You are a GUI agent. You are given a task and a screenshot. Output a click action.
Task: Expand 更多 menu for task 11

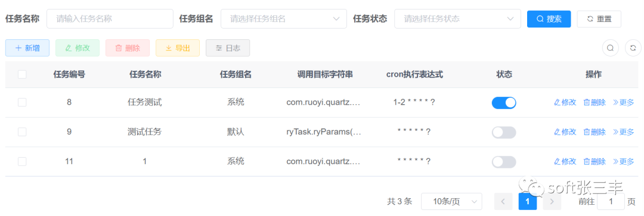[x=624, y=161]
